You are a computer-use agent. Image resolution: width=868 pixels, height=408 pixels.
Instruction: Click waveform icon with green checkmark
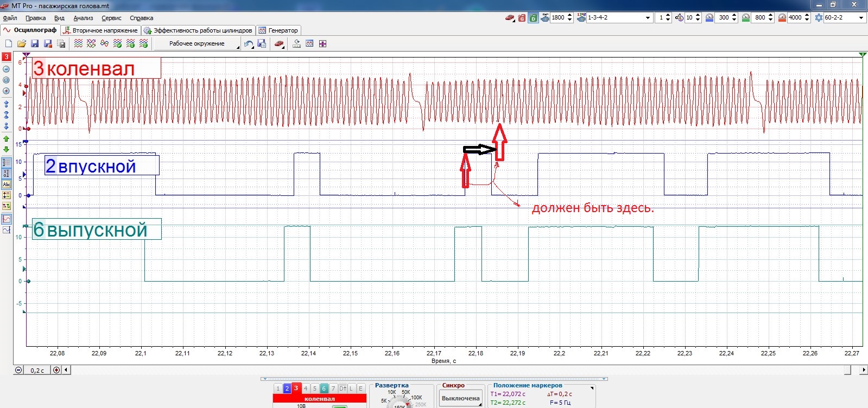tap(117, 43)
